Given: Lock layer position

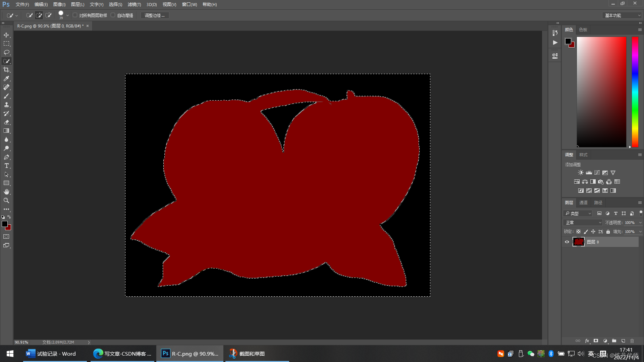Looking at the screenshot, I should (x=593, y=232).
